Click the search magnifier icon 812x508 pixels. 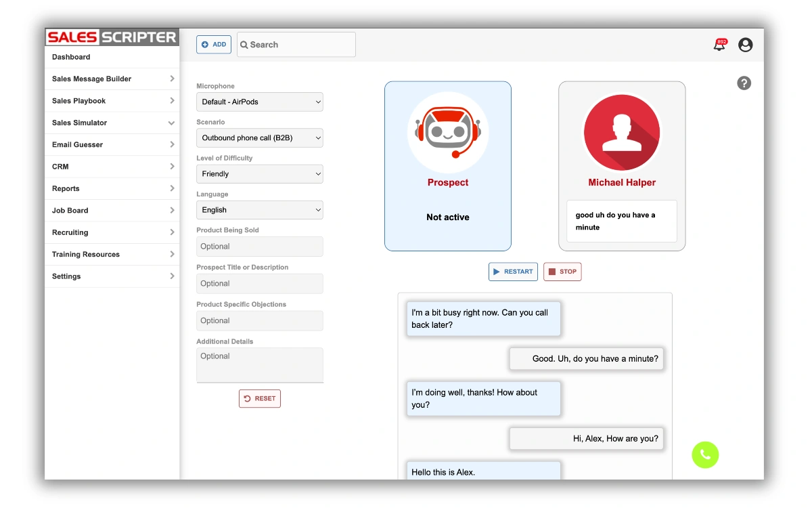coord(244,45)
